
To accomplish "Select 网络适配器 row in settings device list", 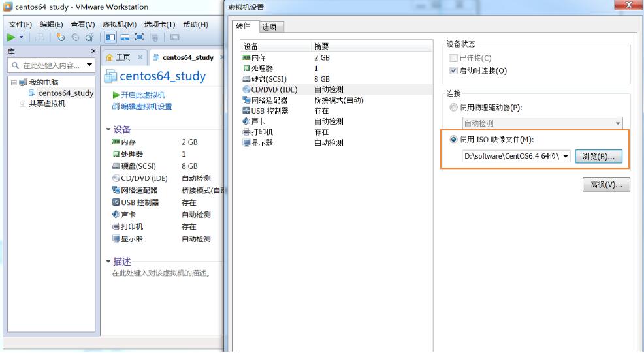I will point(337,100).
